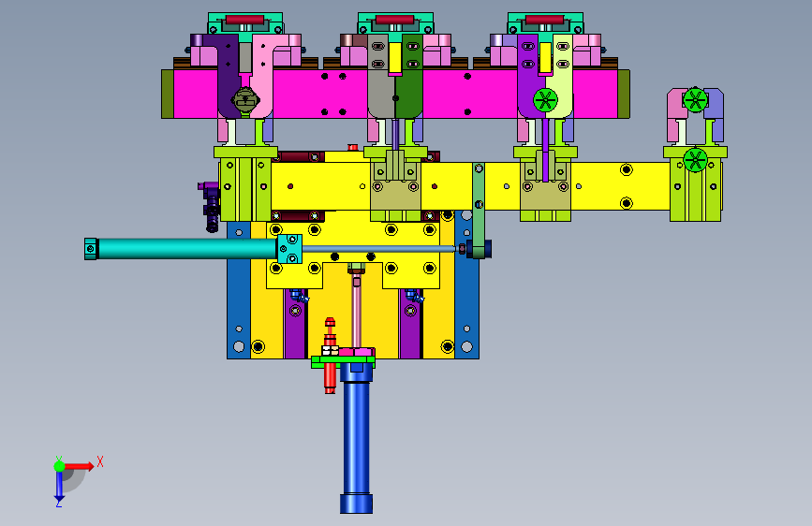Select the red fitting beside the blue cylinder
This screenshot has height=526, width=812.
[330, 355]
